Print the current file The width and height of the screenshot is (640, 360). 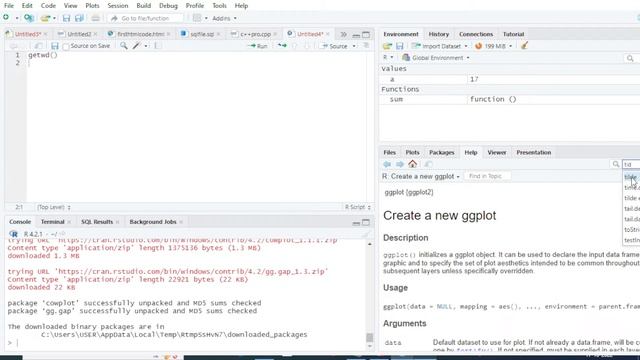[96, 18]
